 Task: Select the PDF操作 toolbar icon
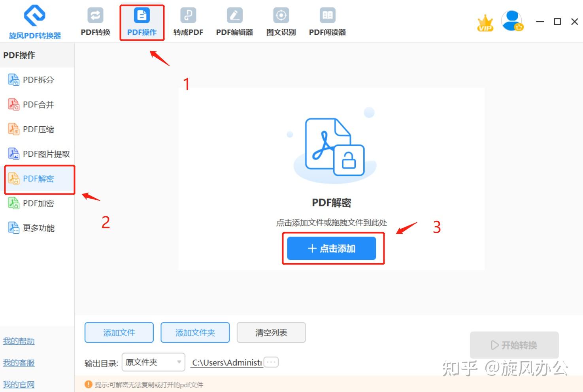[x=142, y=15]
